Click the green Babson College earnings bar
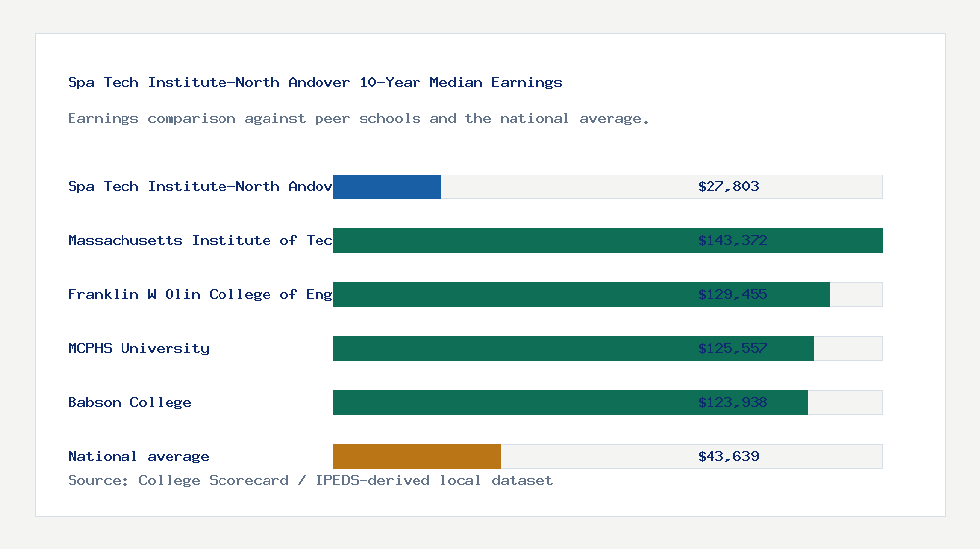This screenshot has height=549, width=980. [570, 402]
